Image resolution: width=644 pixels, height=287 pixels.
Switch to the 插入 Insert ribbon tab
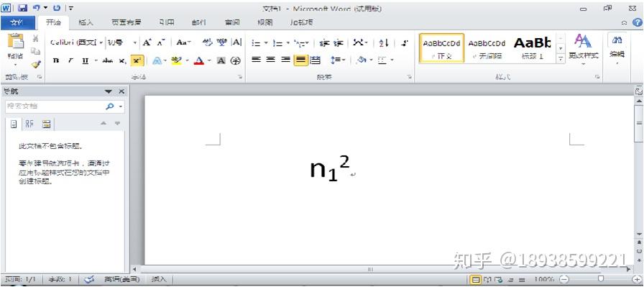(x=86, y=22)
